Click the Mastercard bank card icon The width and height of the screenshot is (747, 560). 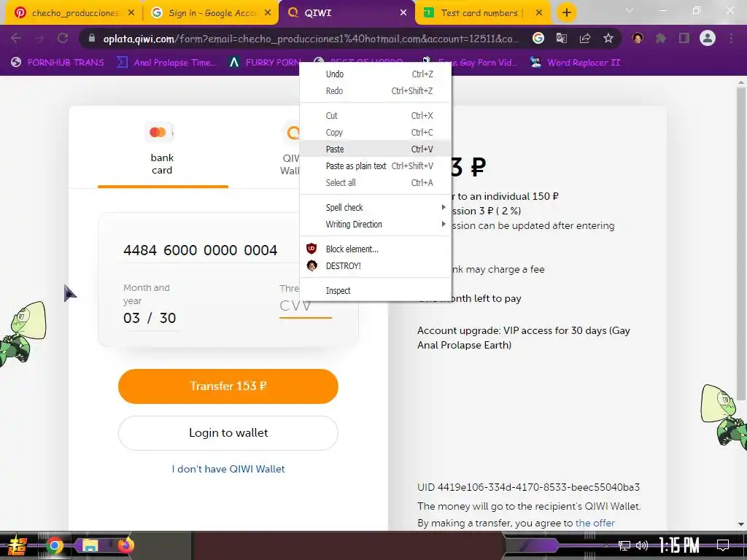158,132
